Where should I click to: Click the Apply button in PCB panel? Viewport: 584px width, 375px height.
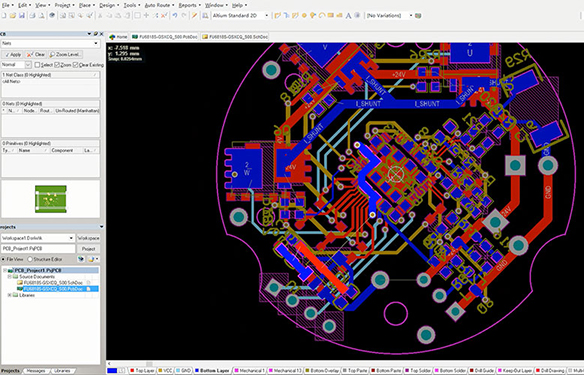pyautogui.click(x=13, y=55)
